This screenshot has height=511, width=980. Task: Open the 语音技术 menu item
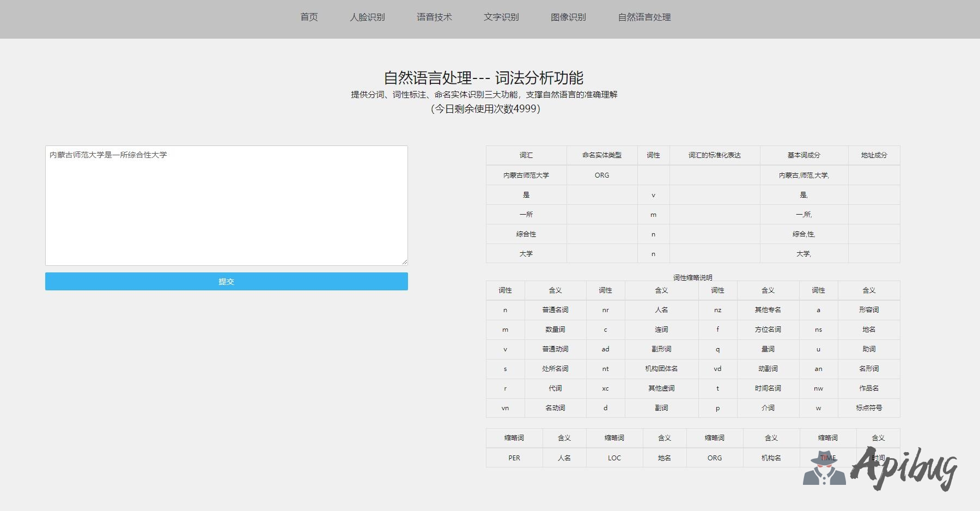[434, 17]
